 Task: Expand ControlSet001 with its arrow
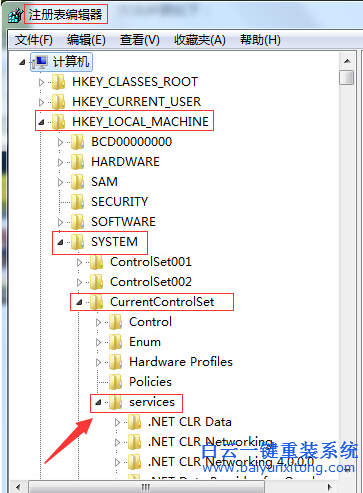(79, 263)
